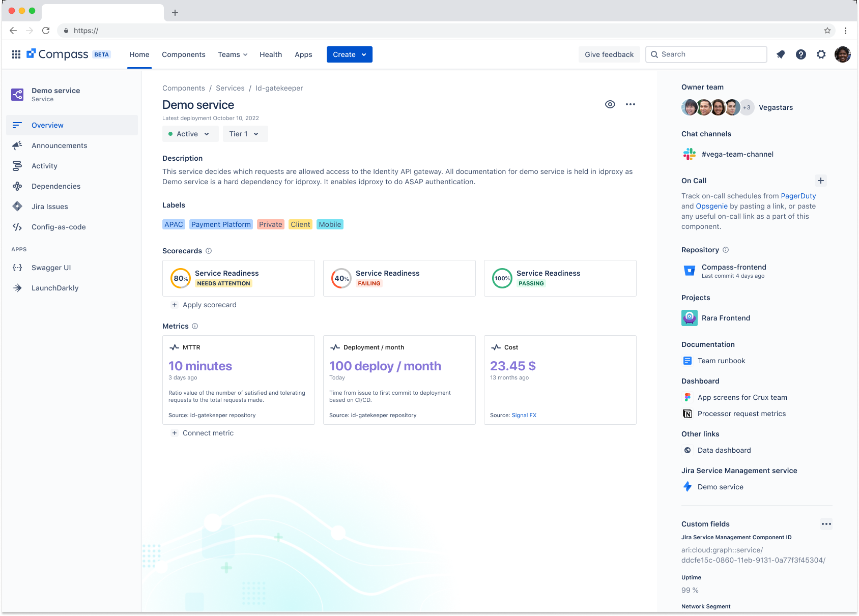Open the Health nav item
Image resolution: width=859 pixels, height=616 pixels.
(271, 54)
